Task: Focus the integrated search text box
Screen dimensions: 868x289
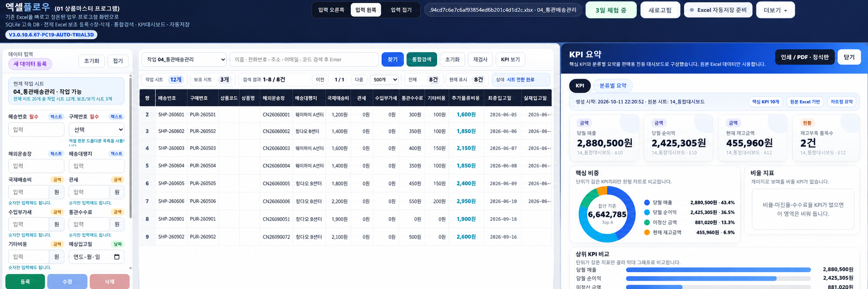Action: 304,59
